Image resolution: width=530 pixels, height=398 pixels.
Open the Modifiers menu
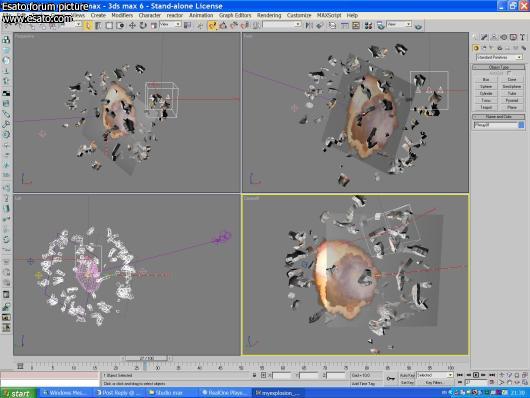click(x=122, y=15)
